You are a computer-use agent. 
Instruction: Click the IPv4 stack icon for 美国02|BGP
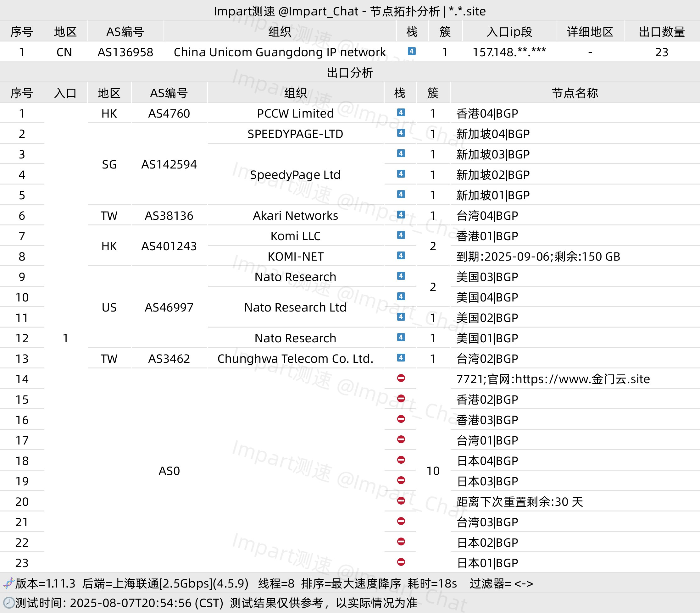click(x=401, y=317)
